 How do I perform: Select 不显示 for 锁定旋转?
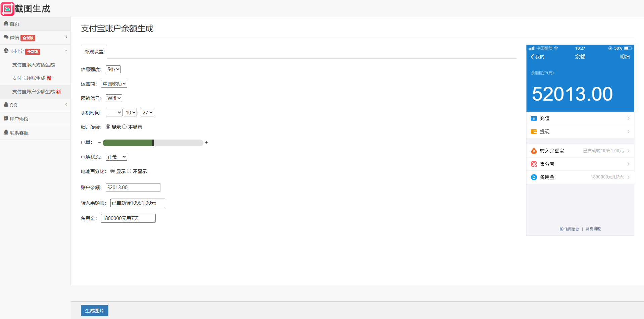125,127
